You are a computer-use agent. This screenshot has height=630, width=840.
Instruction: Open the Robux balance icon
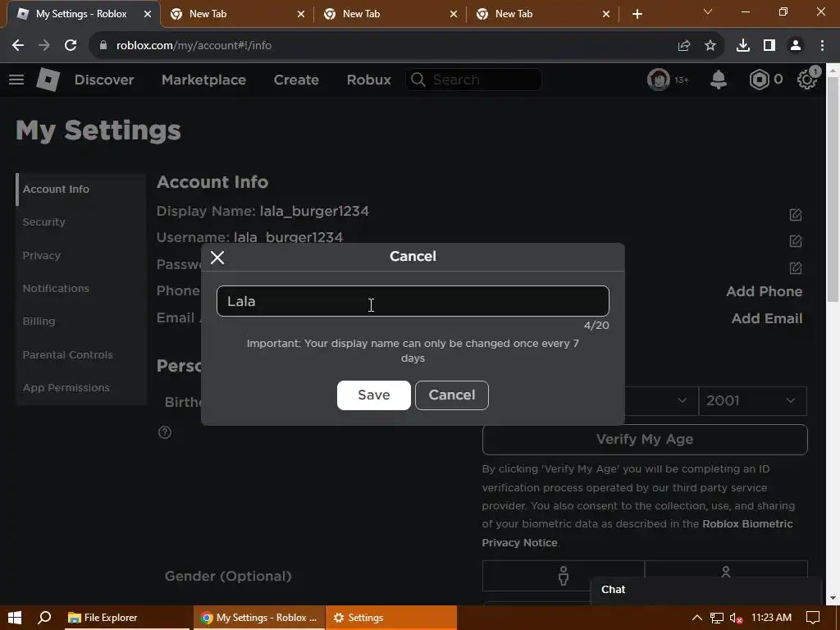point(759,80)
